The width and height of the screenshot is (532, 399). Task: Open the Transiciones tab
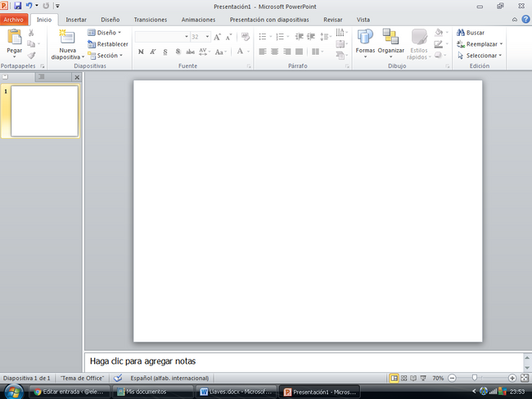pos(151,20)
